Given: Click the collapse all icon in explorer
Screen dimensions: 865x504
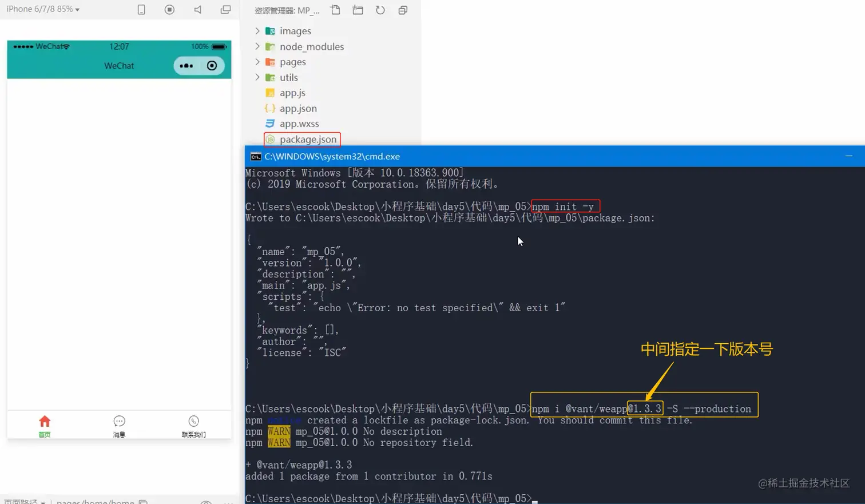Looking at the screenshot, I should (403, 10).
